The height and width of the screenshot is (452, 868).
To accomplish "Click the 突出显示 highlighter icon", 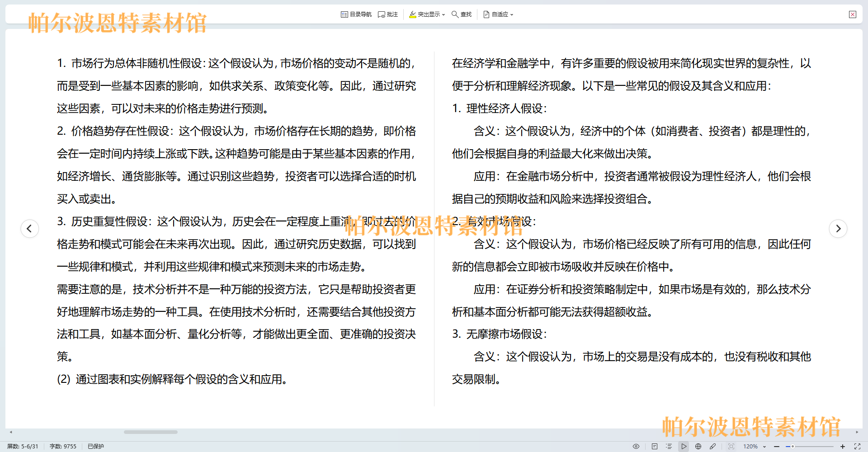I will point(412,14).
